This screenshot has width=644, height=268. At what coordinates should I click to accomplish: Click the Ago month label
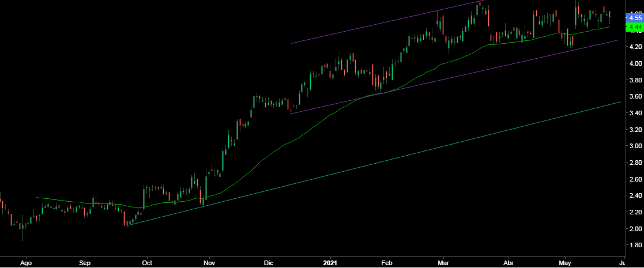coord(26,262)
